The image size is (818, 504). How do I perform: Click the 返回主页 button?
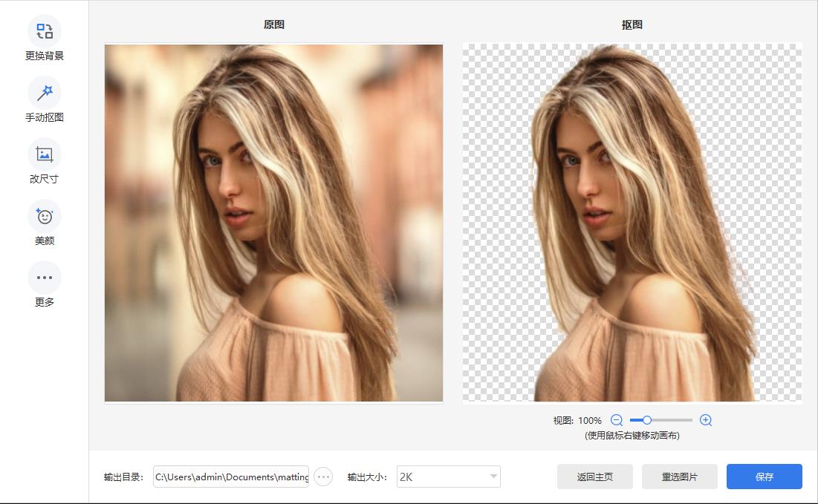coord(594,477)
